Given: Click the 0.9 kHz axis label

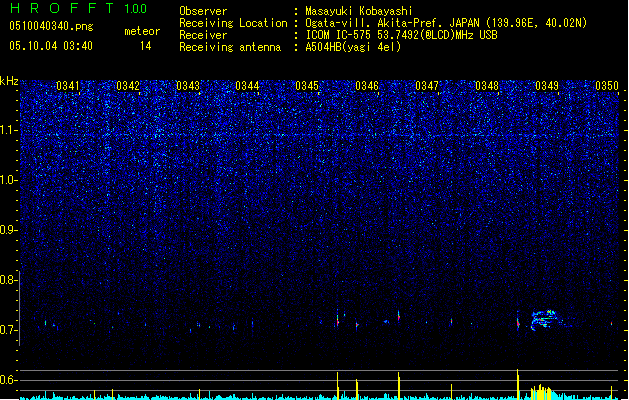Looking at the screenshot, I should click(9, 230).
